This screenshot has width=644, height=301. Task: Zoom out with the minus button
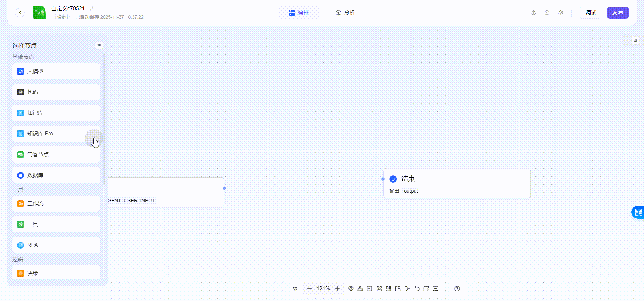[309, 289]
